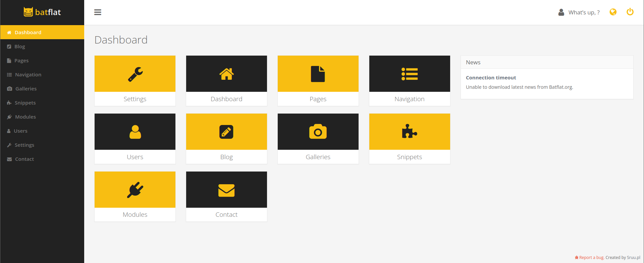Select Pages in the sidebar menu
The width and height of the screenshot is (644, 263).
(42, 60)
